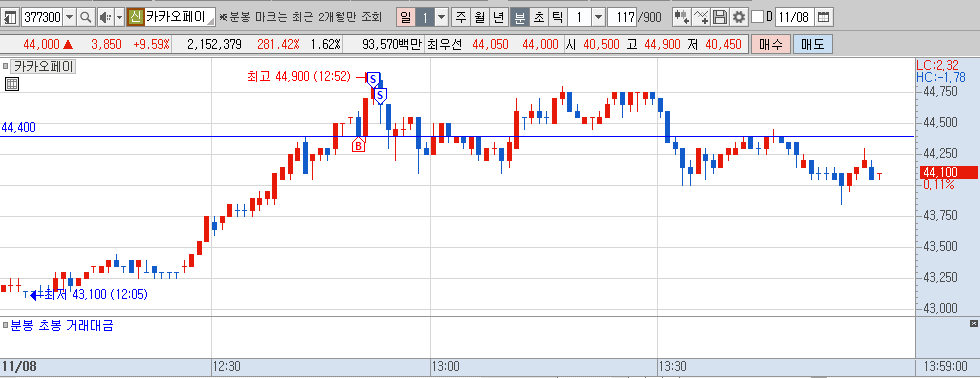Click the blue 44,400 horizontal price line

[x=456, y=136]
